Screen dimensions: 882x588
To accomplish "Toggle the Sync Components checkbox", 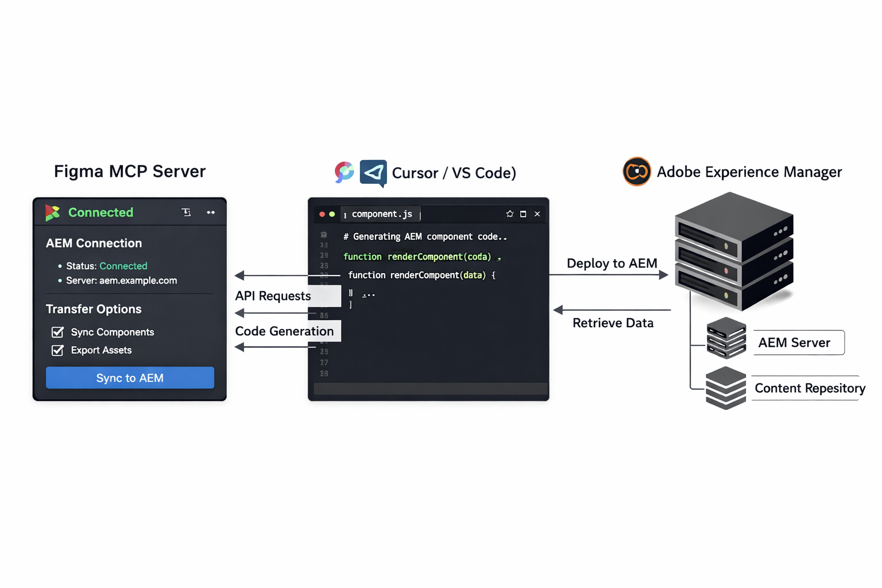I will 57,332.
